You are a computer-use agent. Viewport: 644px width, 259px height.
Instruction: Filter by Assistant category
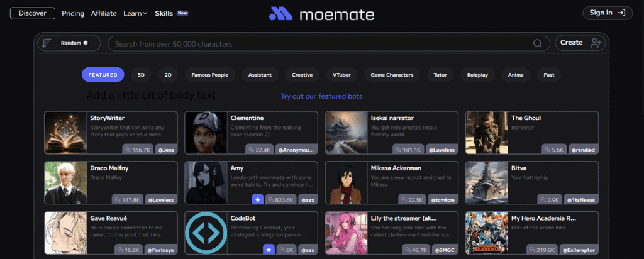(260, 75)
